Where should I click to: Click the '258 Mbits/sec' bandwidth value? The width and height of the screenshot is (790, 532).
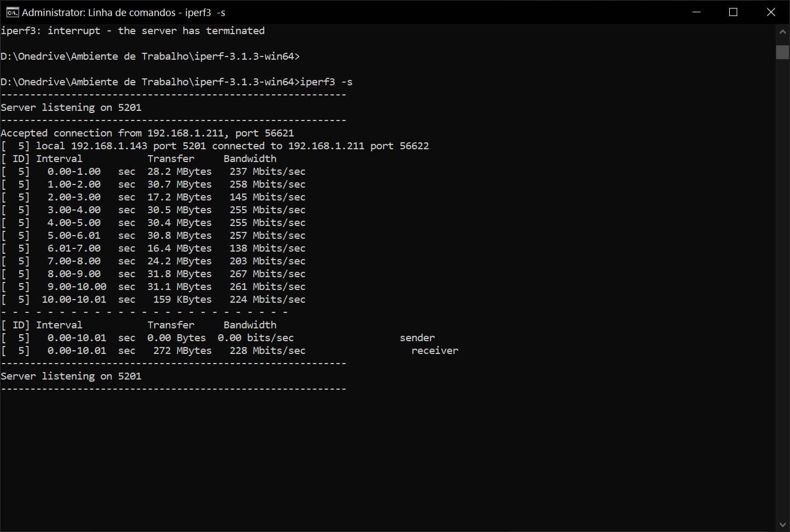(x=267, y=184)
